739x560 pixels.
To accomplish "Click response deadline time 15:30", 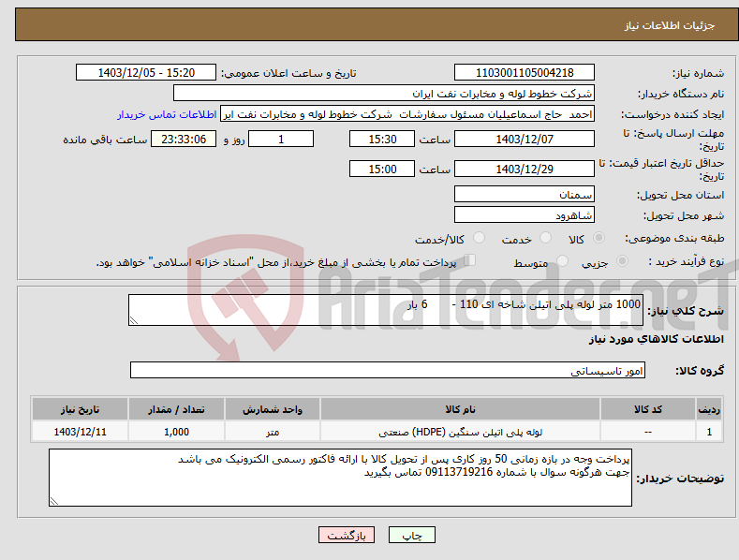I will tap(382, 139).
